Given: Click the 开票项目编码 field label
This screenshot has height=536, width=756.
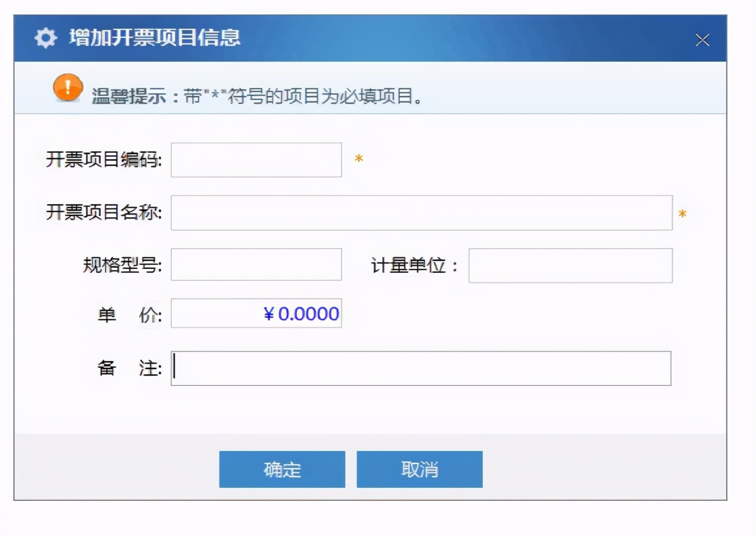Looking at the screenshot, I should pyautogui.click(x=105, y=160).
